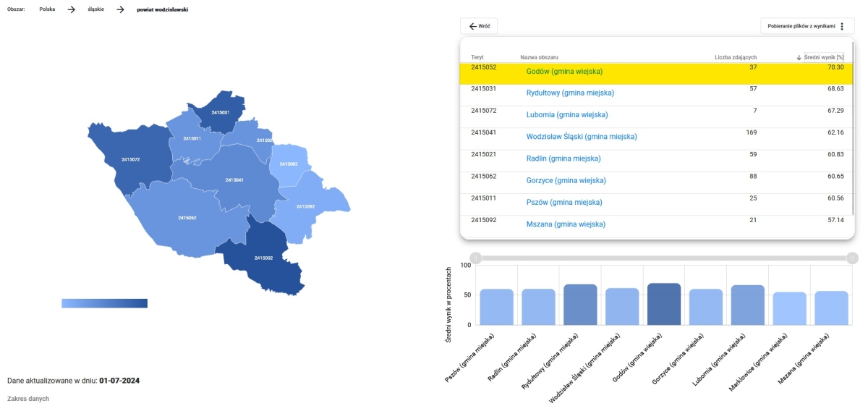Grab the left chart range slider handle
868x406 pixels.
click(x=475, y=258)
